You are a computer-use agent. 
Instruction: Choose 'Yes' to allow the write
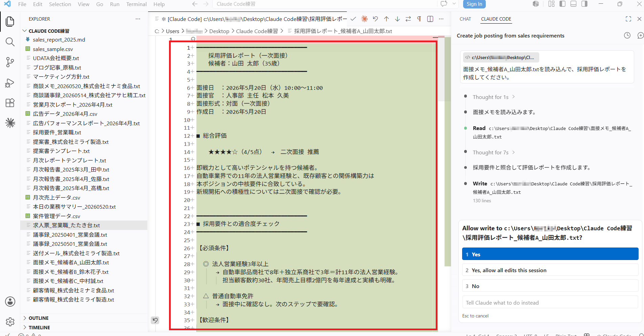tap(550, 254)
